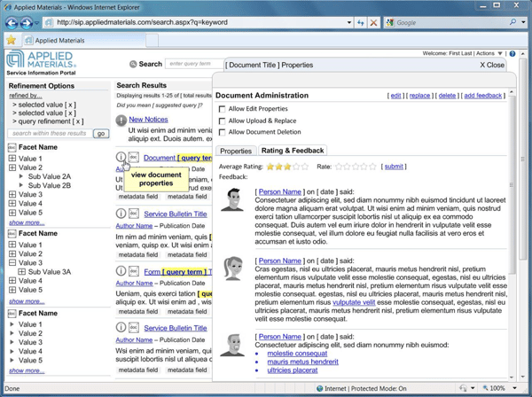
Task: Click second commenter's ponytail avatar
Action: [233, 269]
